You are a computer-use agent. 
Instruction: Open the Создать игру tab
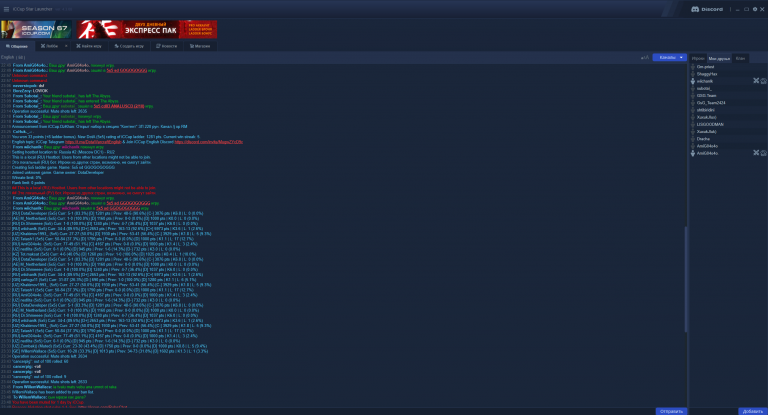click(129, 46)
